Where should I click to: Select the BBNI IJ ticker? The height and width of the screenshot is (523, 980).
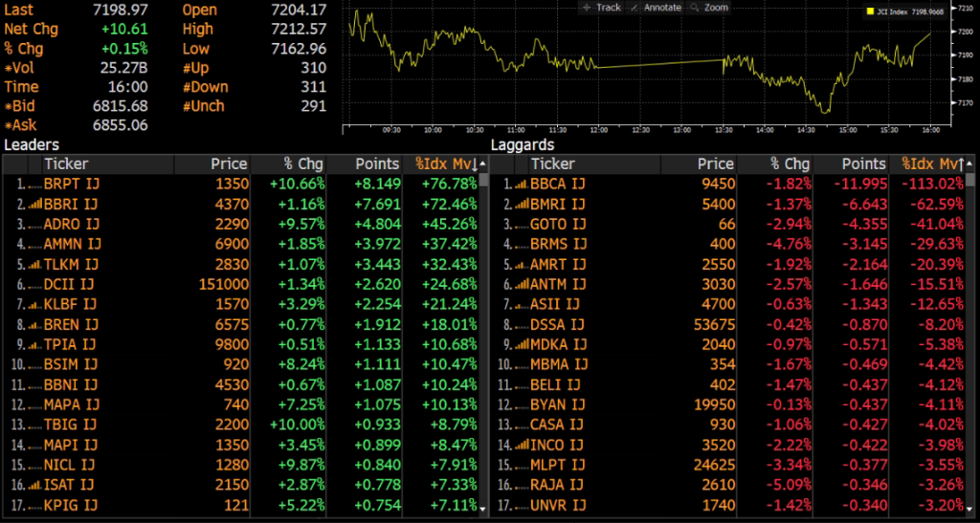click(x=71, y=384)
